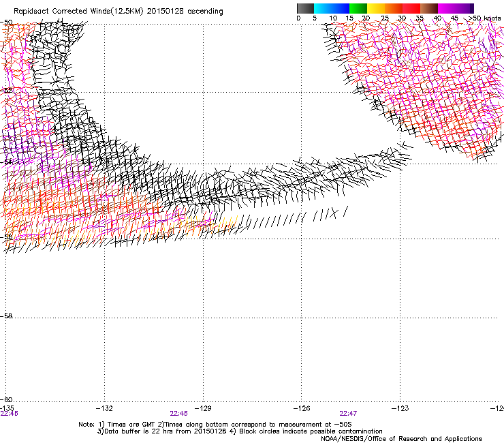Click the magenta 40–45 knot legend swatch

tap(447, 8)
